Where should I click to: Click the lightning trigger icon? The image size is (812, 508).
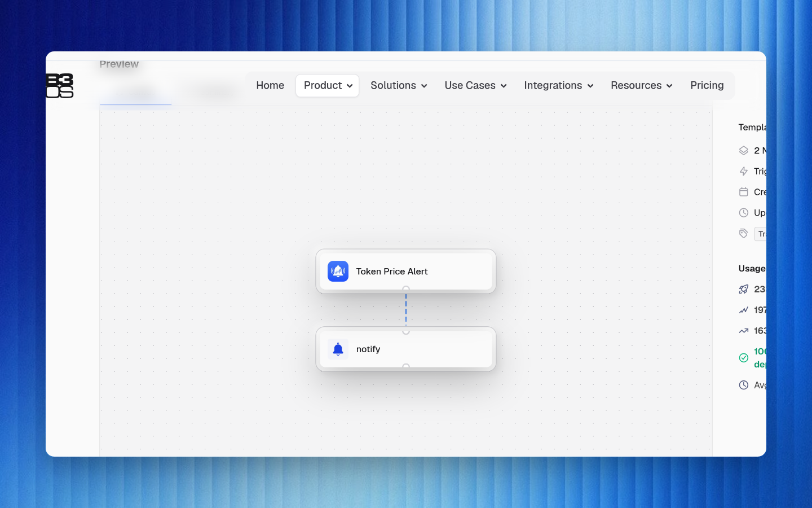click(744, 172)
